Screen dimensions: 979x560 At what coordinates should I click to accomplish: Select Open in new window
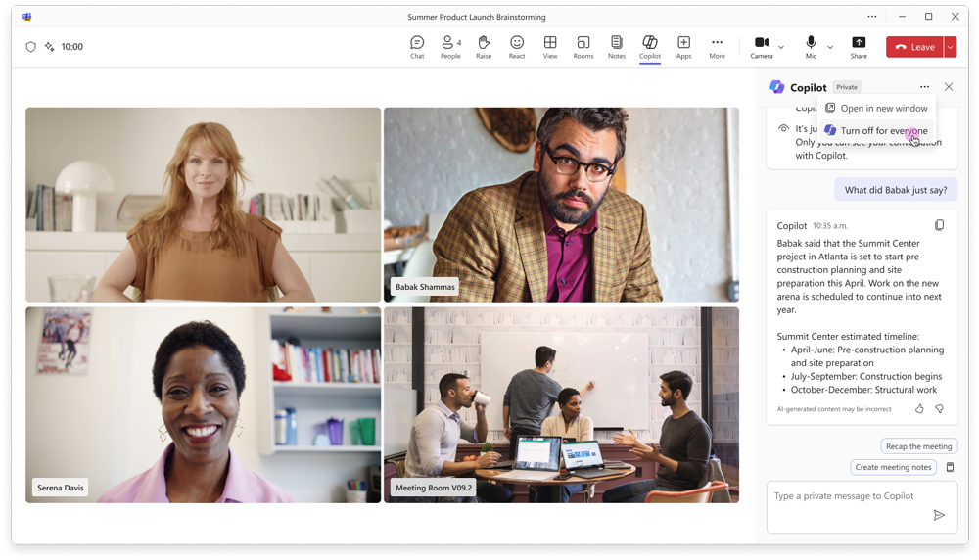pyautogui.click(x=876, y=108)
